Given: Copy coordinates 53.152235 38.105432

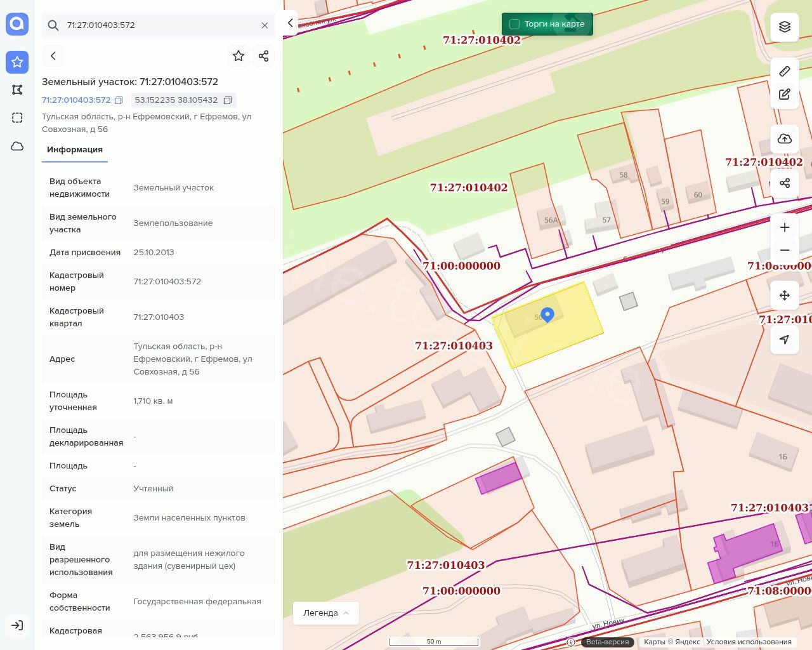Looking at the screenshot, I should (x=228, y=100).
